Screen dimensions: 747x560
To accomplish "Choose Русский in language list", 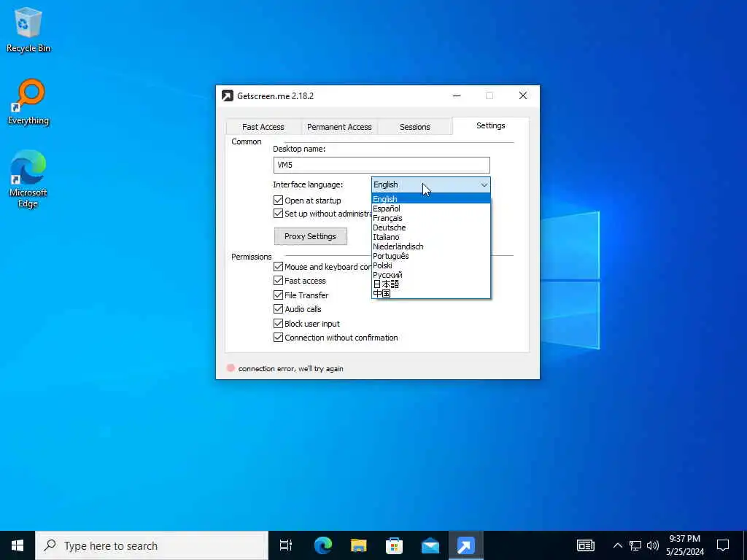I will click(430, 275).
